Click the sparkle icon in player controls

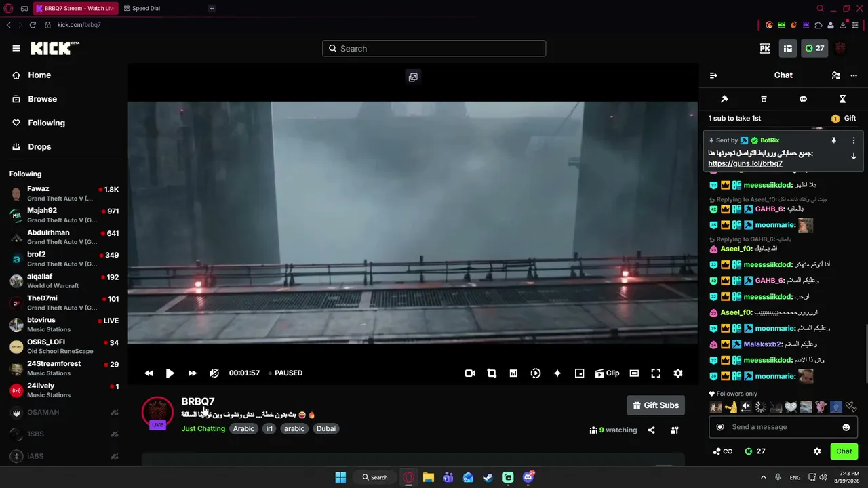tap(557, 373)
